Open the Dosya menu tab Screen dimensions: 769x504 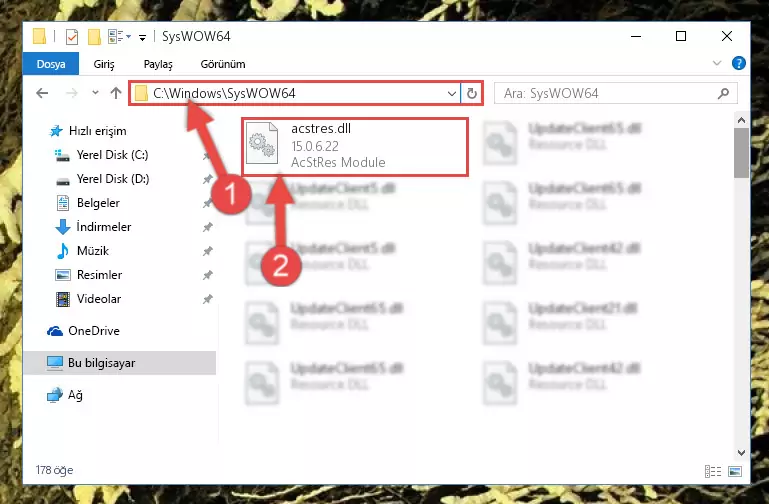(51, 64)
